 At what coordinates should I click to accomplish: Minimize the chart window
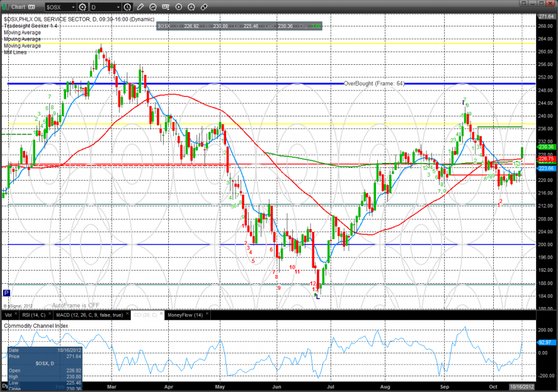point(533,3)
